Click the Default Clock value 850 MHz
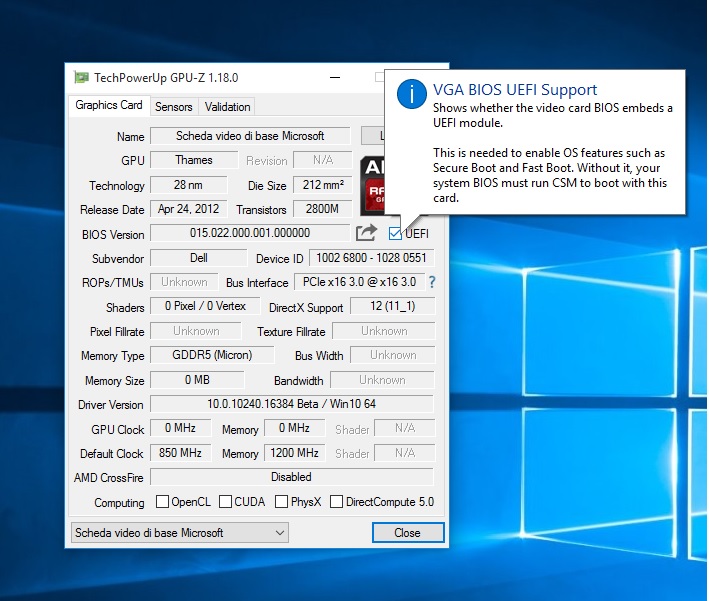Screen dimensions: 709x601 click(x=180, y=453)
